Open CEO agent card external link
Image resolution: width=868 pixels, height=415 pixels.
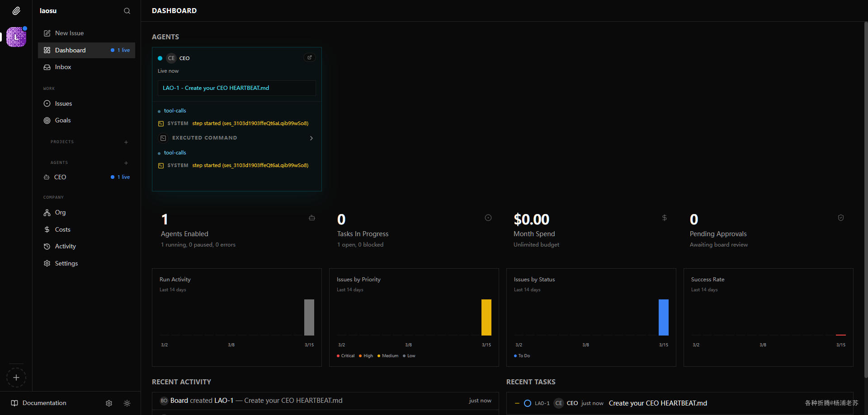pyautogui.click(x=310, y=57)
